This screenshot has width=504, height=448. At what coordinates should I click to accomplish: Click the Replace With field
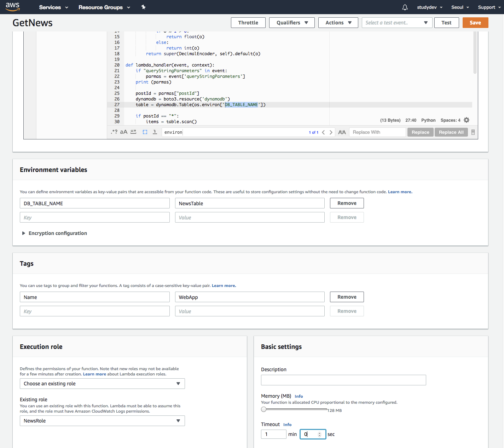(x=377, y=132)
